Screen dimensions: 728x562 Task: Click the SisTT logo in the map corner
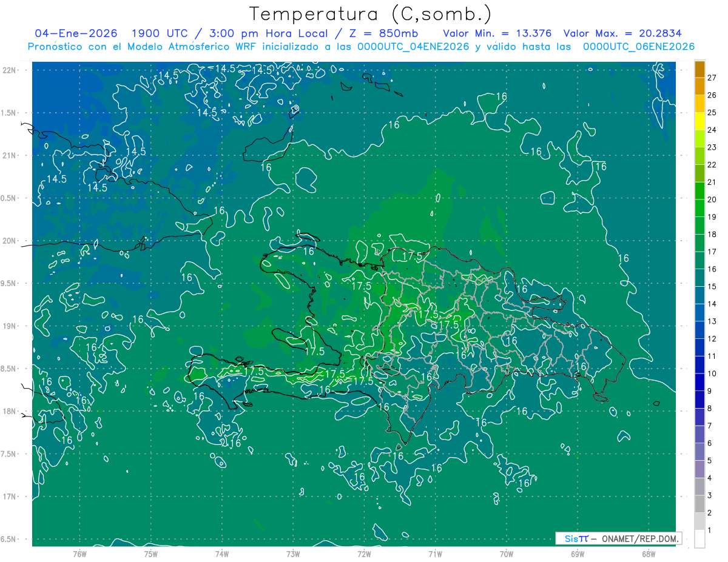pyautogui.click(x=576, y=538)
